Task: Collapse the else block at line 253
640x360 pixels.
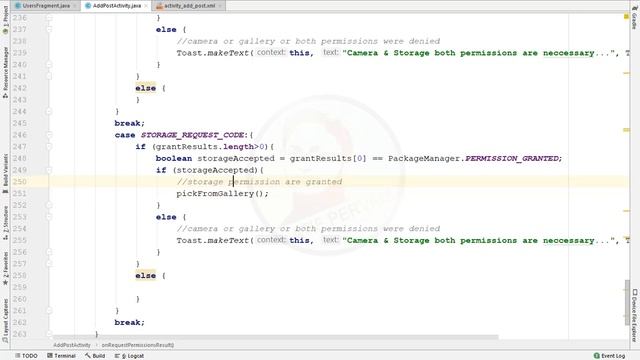Action: 49,217
